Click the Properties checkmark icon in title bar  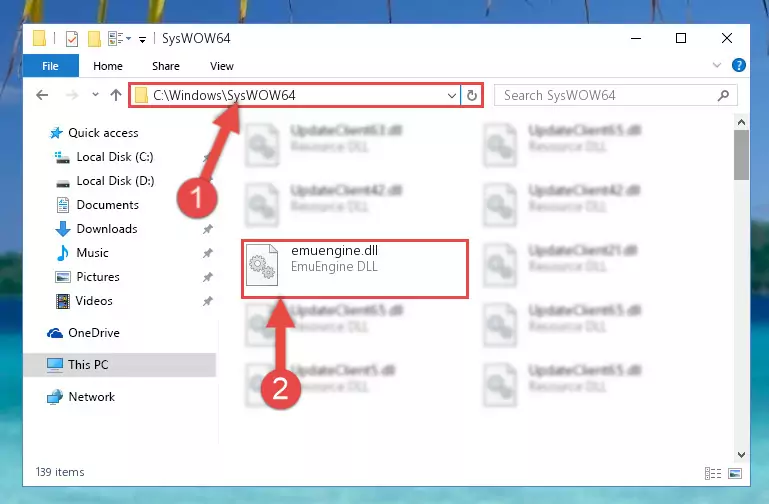click(72, 38)
